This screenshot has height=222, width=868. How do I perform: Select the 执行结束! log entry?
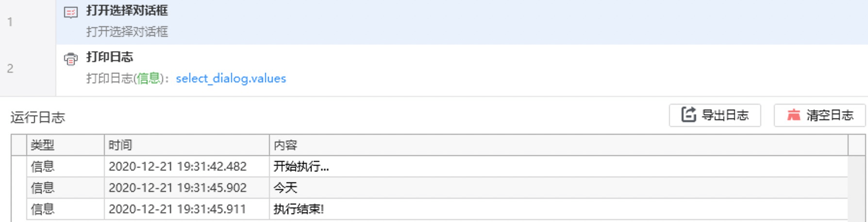click(299, 209)
